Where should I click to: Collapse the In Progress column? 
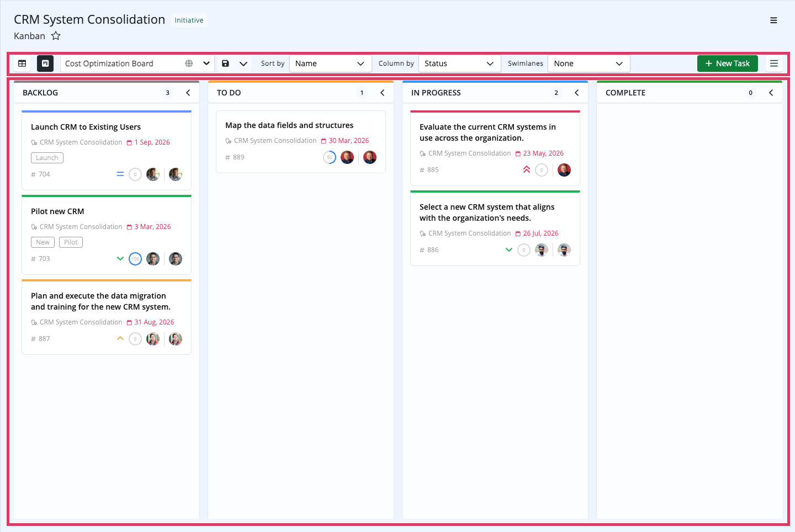576,93
